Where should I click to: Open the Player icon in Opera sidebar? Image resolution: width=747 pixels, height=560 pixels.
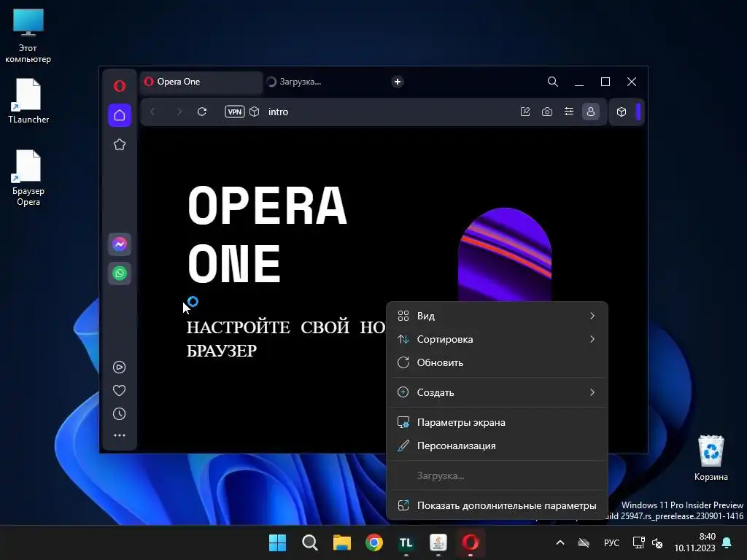pyautogui.click(x=119, y=367)
